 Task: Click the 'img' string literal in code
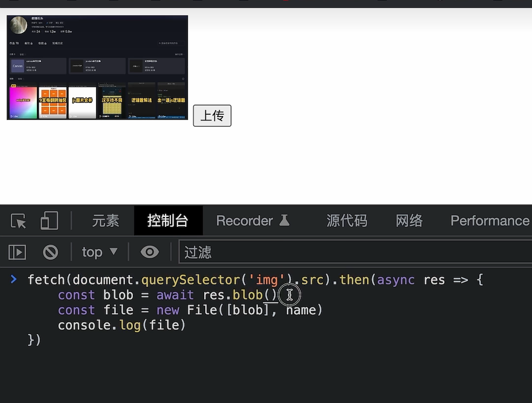coord(267,280)
